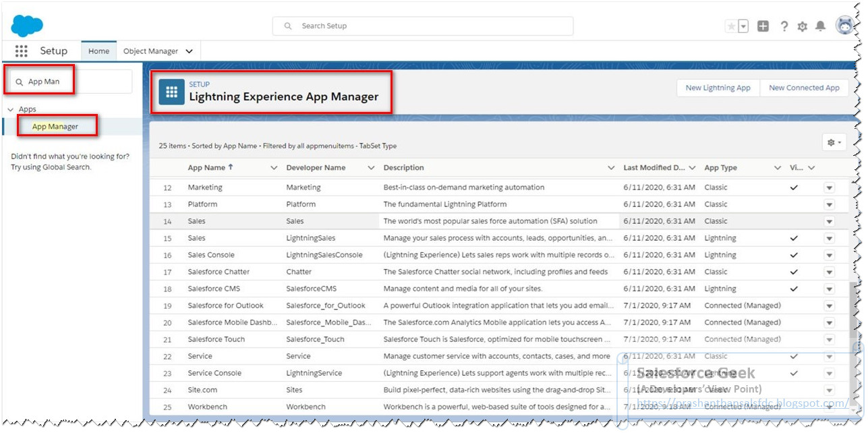
Task: Click the Developer Name column header
Action: click(316, 167)
